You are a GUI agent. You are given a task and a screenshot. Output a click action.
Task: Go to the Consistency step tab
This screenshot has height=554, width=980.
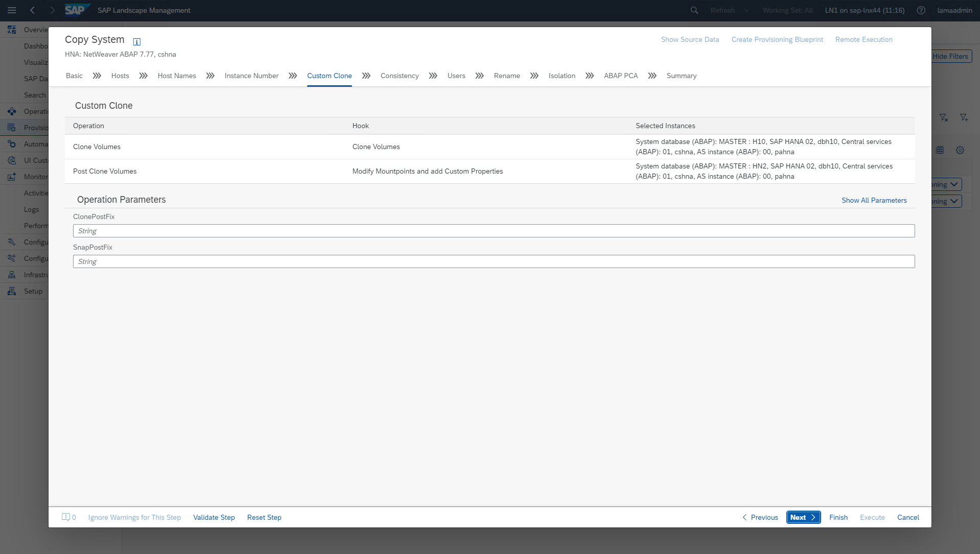tap(399, 76)
